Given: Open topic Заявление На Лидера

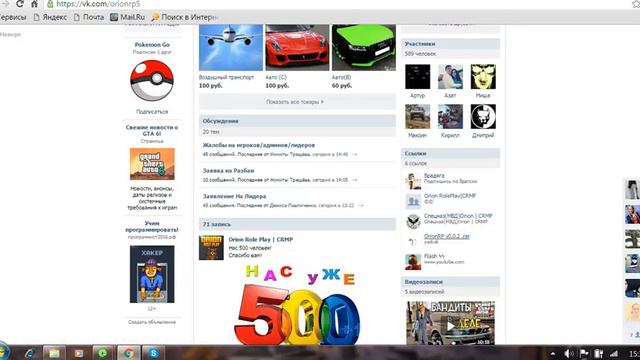Looking at the screenshot, I should (234, 196).
